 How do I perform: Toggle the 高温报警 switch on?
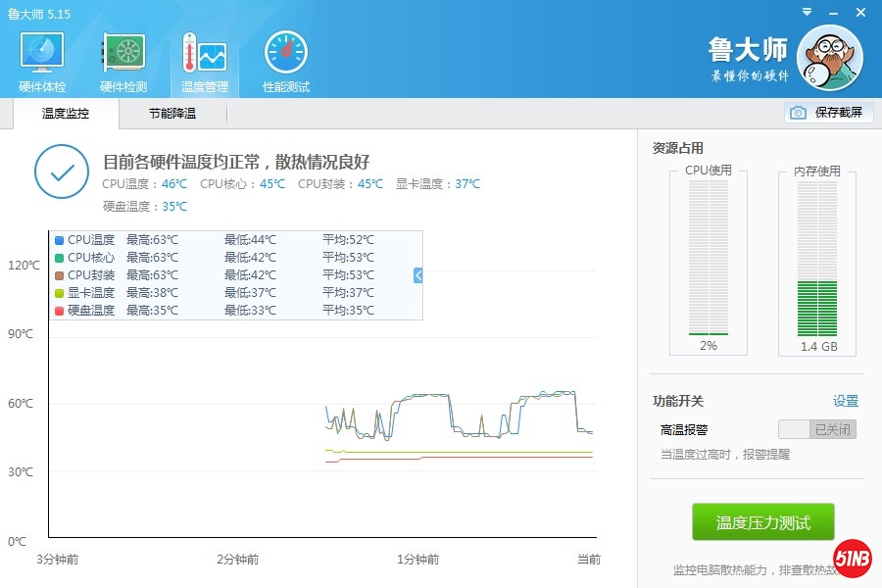816,429
